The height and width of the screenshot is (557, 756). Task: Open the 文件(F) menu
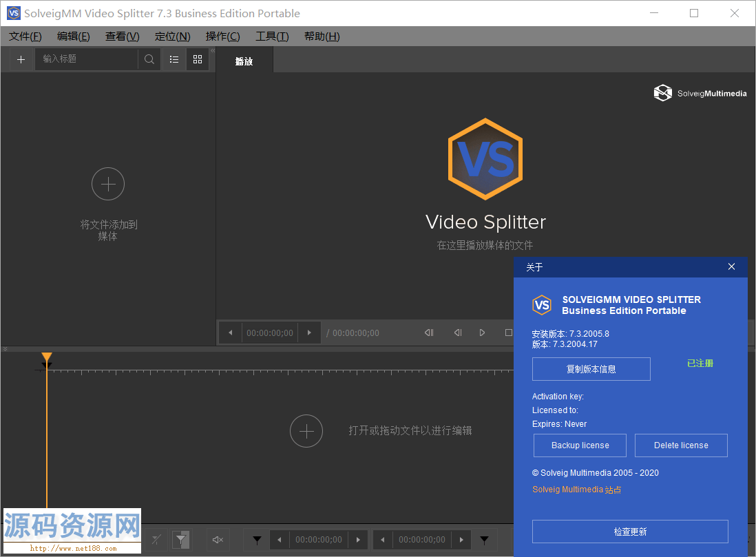point(25,36)
